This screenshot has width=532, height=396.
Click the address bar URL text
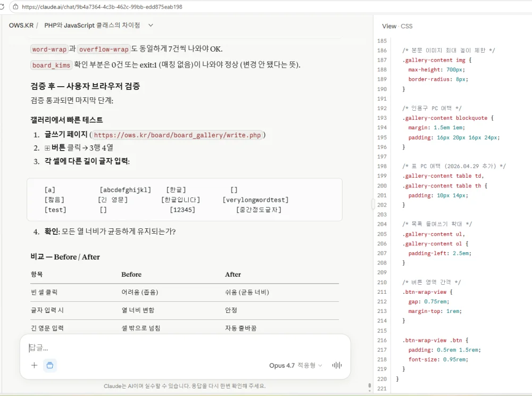[x=102, y=7]
